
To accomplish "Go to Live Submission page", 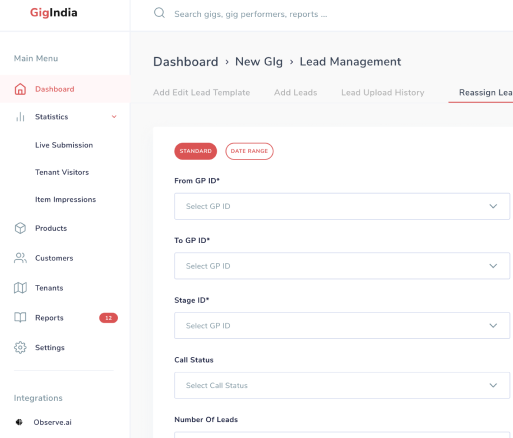I will click(x=64, y=145).
